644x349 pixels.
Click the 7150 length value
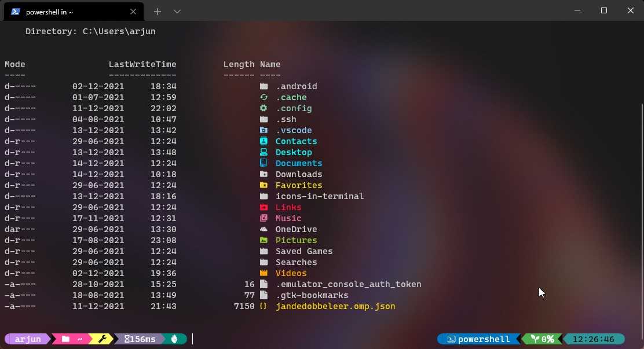244,306
